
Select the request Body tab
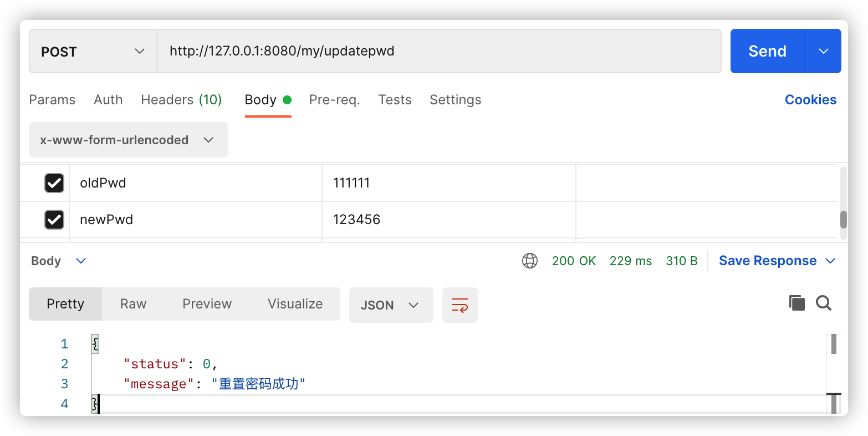coord(268,100)
